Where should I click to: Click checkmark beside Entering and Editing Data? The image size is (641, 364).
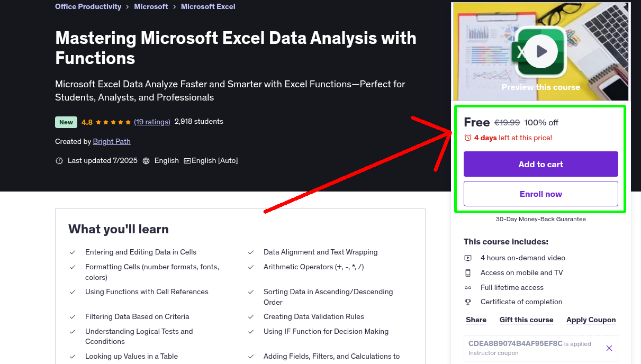tap(73, 252)
